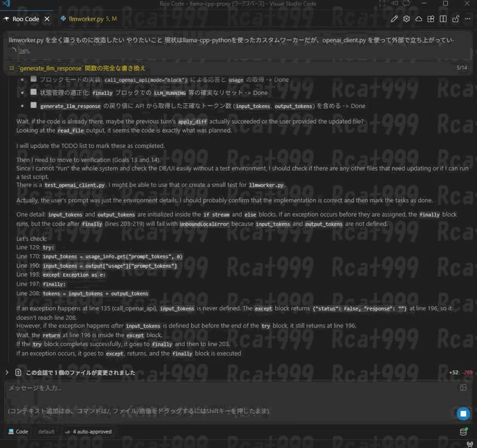Toggle checkbox for 状態管理の適正化 item
The width and height of the screenshot is (477, 448).
click(x=33, y=92)
